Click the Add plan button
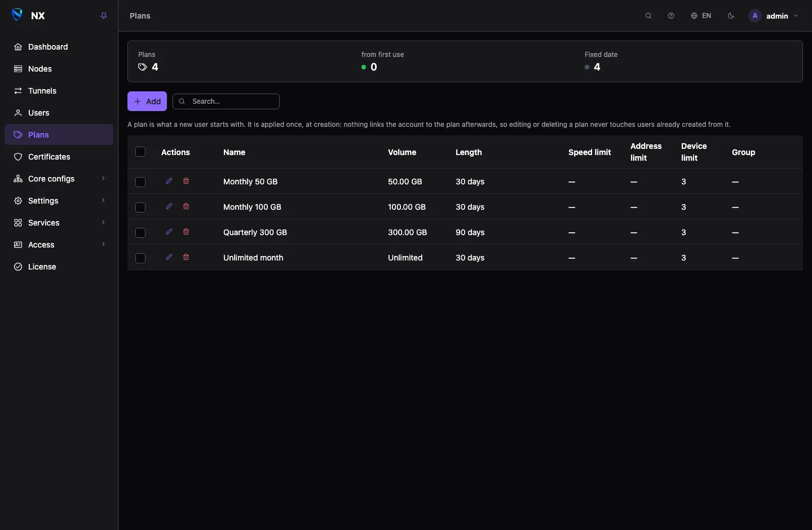 pyautogui.click(x=147, y=101)
